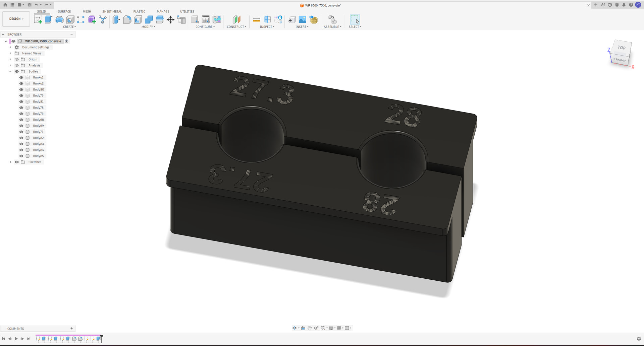Expand the Document Settings node
Viewport: 644px width, 346px height.
(x=10, y=47)
